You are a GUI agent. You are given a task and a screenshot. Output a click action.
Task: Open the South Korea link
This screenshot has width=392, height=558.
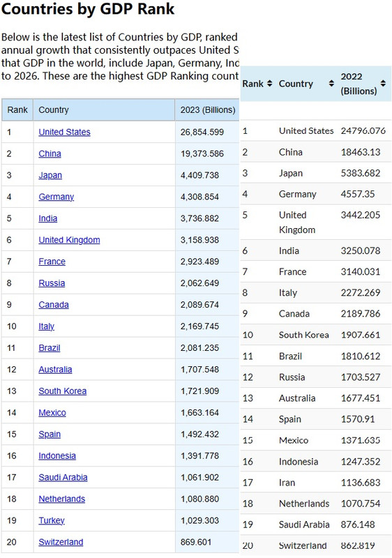click(x=63, y=391)
